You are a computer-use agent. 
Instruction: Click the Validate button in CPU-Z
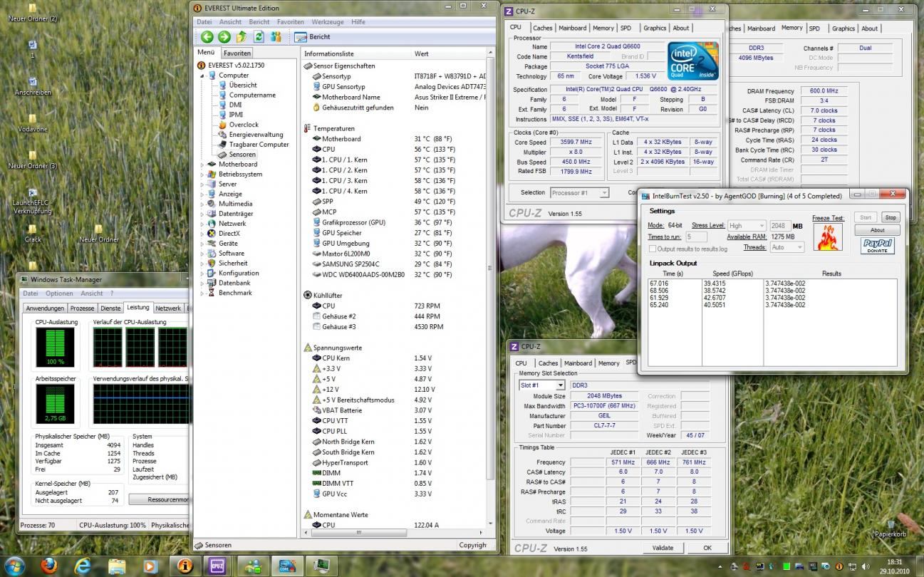click(663, 548)
